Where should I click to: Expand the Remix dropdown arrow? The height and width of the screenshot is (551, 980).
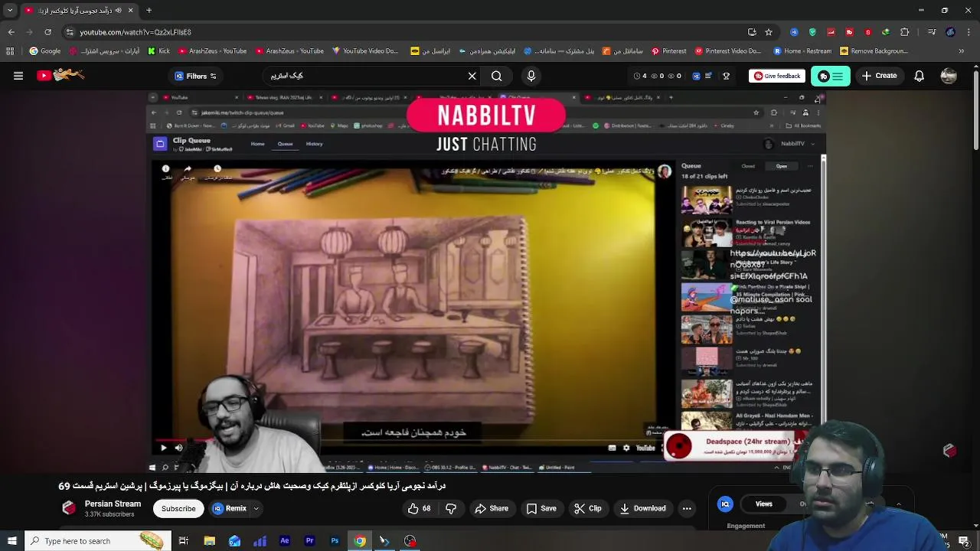[x=256, y=508]
